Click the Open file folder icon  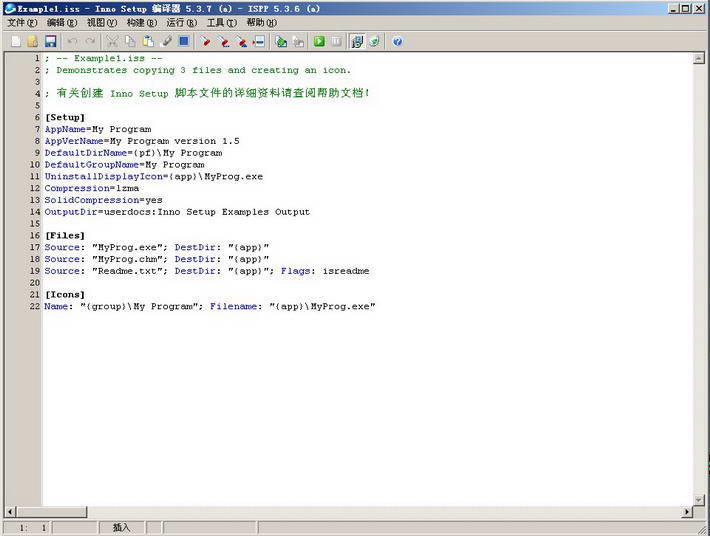(32, 41)
